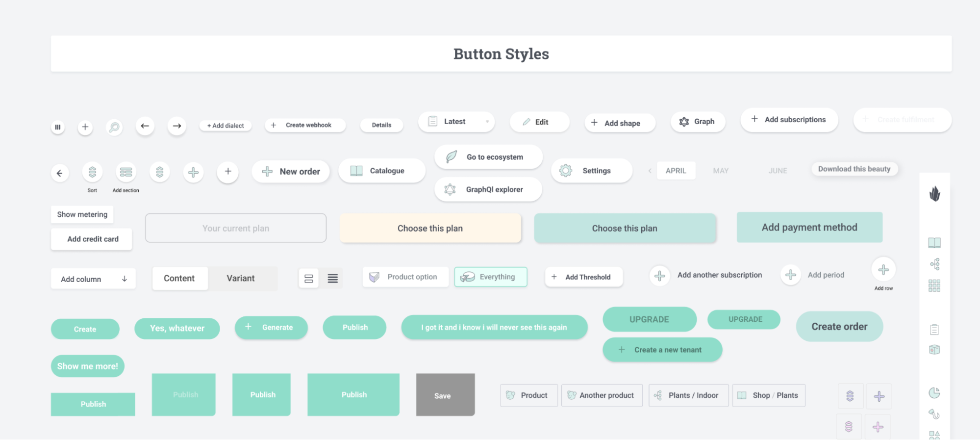Click the Details button
The image size is (980, 440).
[x=381, y=125]
